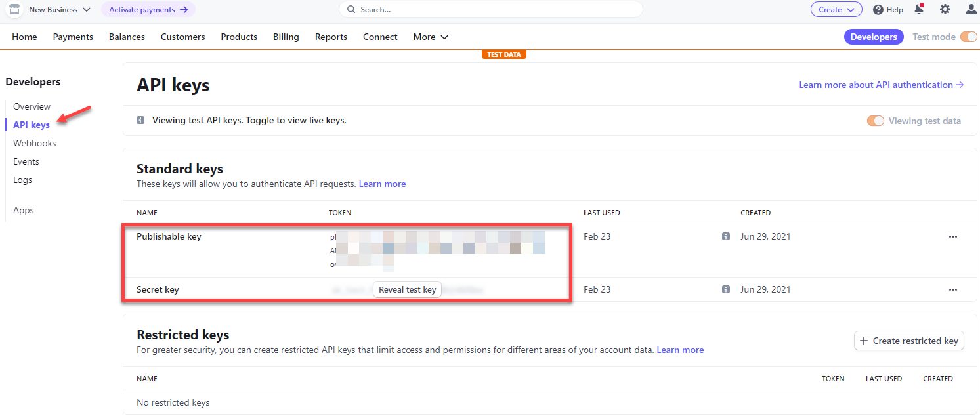Click Reveal test key button
The width and height of the screenshot is (980, 418).
click(407, 289)
